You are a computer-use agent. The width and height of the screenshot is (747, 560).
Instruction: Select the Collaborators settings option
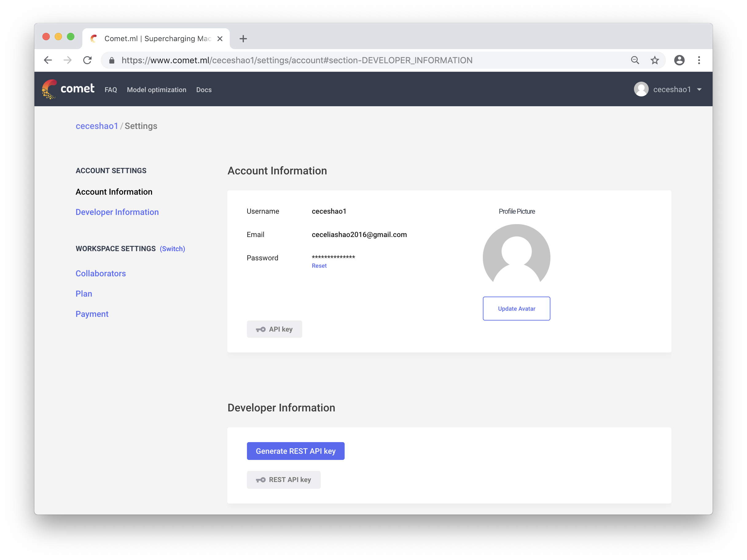[x=100, y=273]
